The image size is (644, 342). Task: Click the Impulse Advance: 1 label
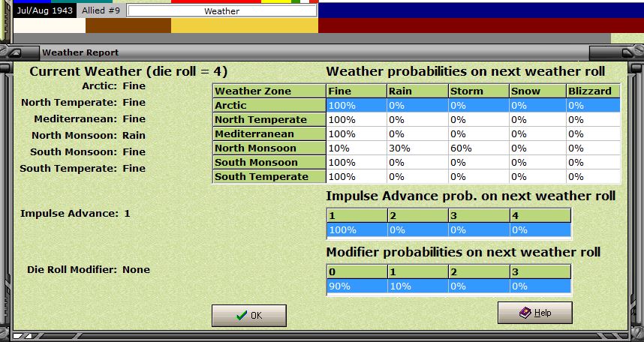click(x=75, y=214)
